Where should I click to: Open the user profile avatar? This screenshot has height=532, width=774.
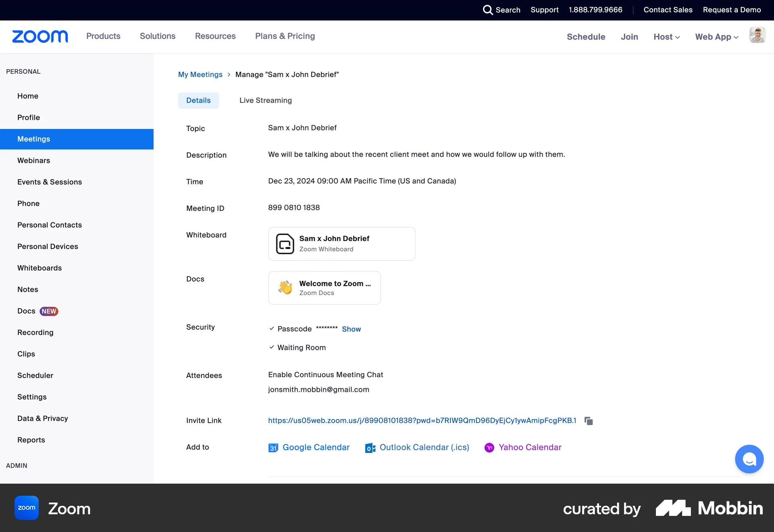(757, 35)
